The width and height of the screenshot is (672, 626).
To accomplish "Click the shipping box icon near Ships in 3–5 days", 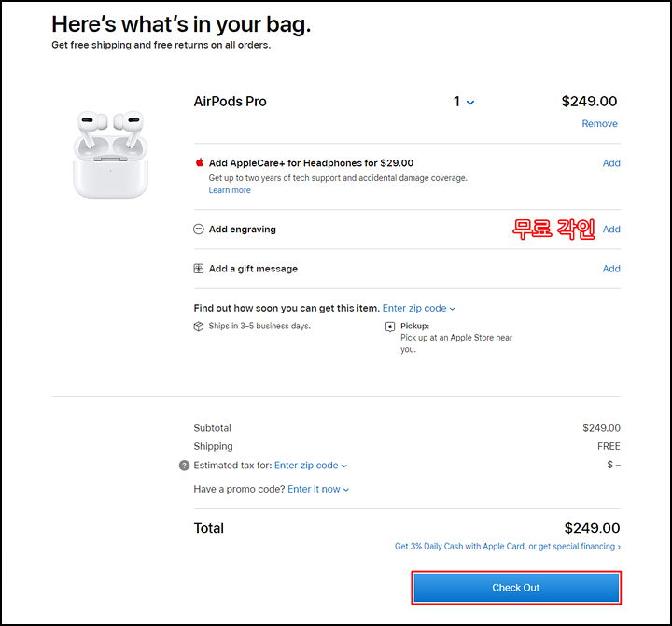I will [199, 327].
